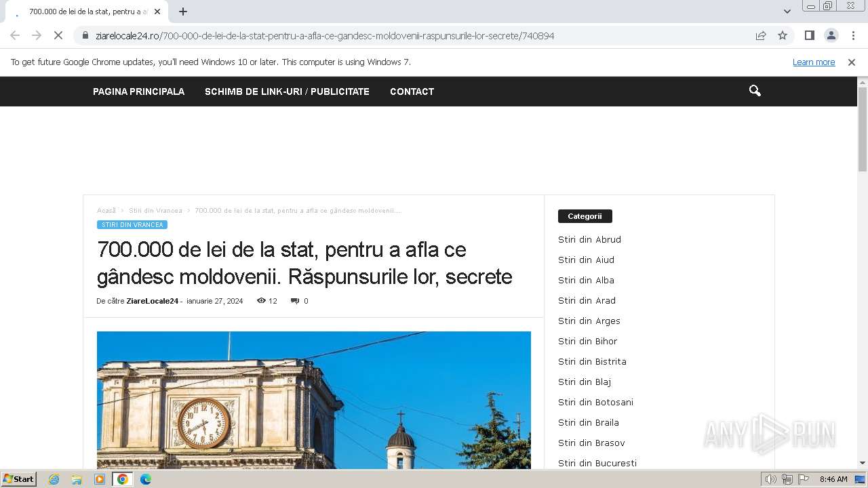This screenshot has width=868, height=488.
Task: Go forward in browser history
Action: click(x=37, y=35)
